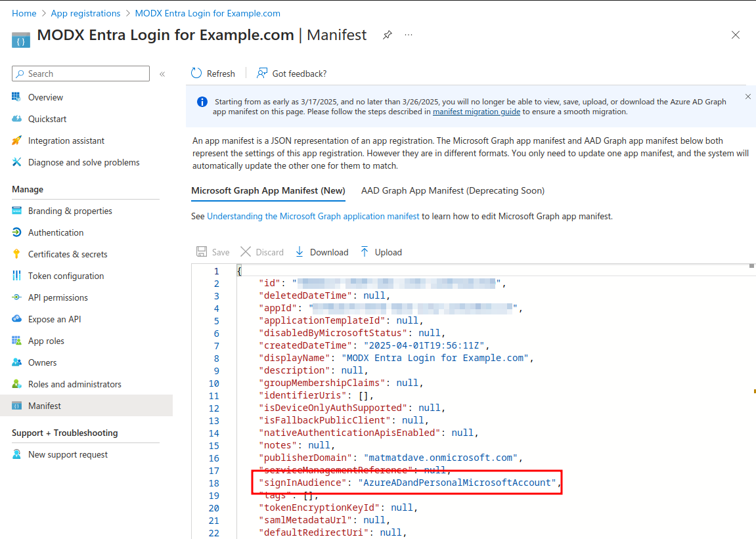
Task: Open Certificates & secrets
Action: click(x=68, y=255)
